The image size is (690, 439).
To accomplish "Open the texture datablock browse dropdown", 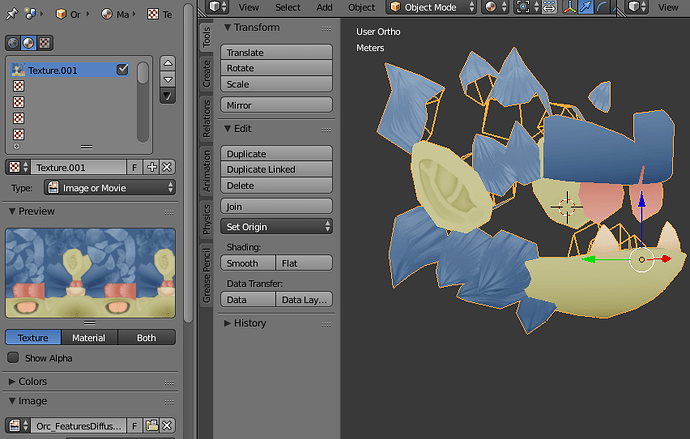I will point(18,167).
